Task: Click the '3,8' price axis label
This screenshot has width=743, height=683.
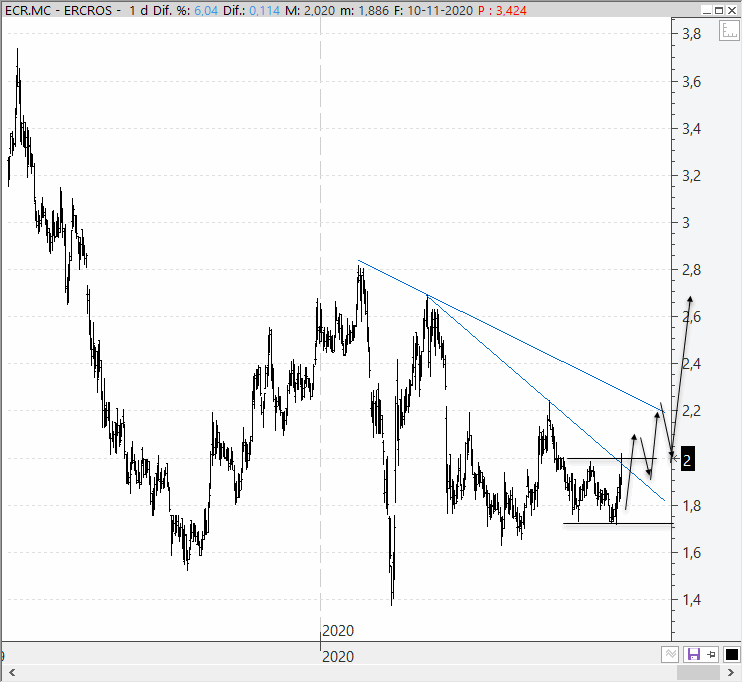Action: [691, 34]
